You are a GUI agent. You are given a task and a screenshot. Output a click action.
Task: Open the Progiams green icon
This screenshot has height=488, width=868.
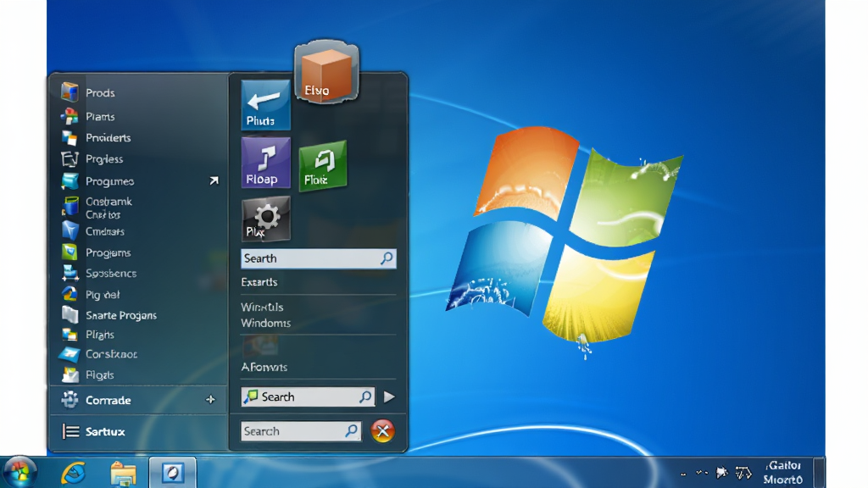click(x=70, y=252)
